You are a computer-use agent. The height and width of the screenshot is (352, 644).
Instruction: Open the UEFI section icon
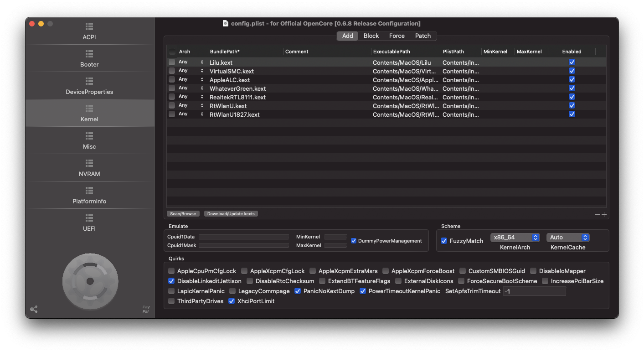point(89,218)
